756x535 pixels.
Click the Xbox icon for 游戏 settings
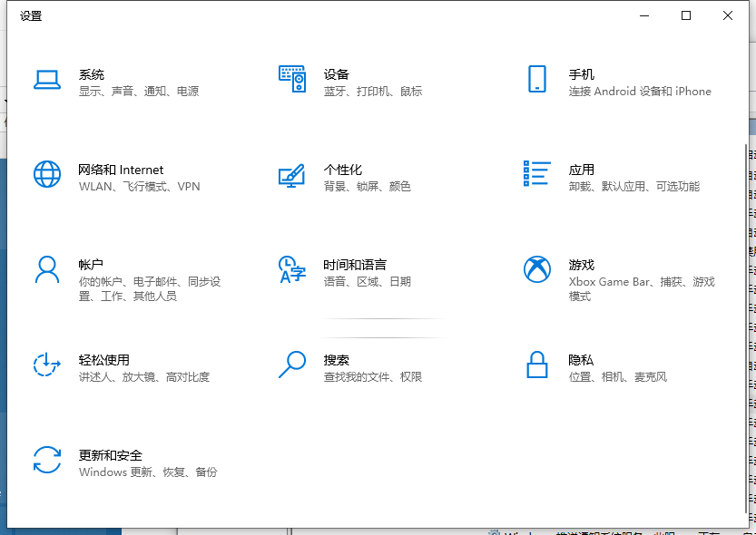[536, 270]
